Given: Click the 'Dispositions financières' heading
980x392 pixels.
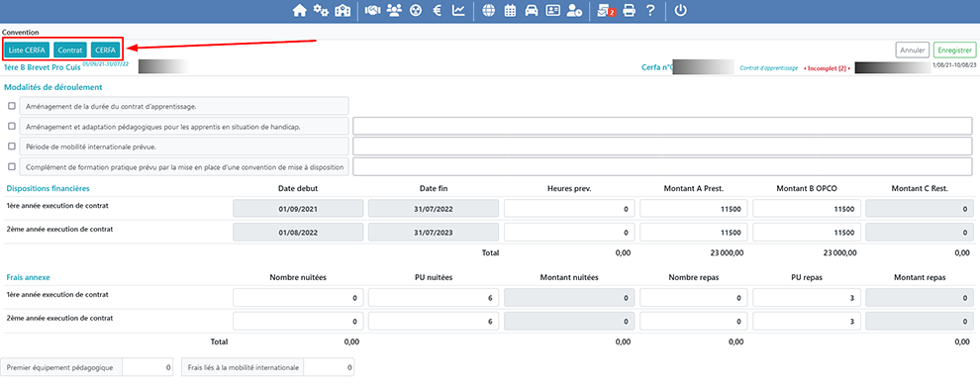Looking at the screenshot, I should click(x=49, y=188).
